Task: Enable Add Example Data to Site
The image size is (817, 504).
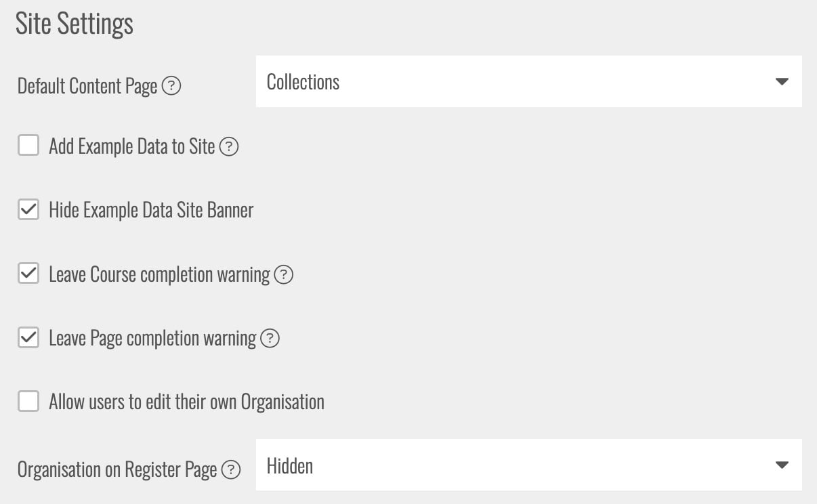Action: click(28, 145)
